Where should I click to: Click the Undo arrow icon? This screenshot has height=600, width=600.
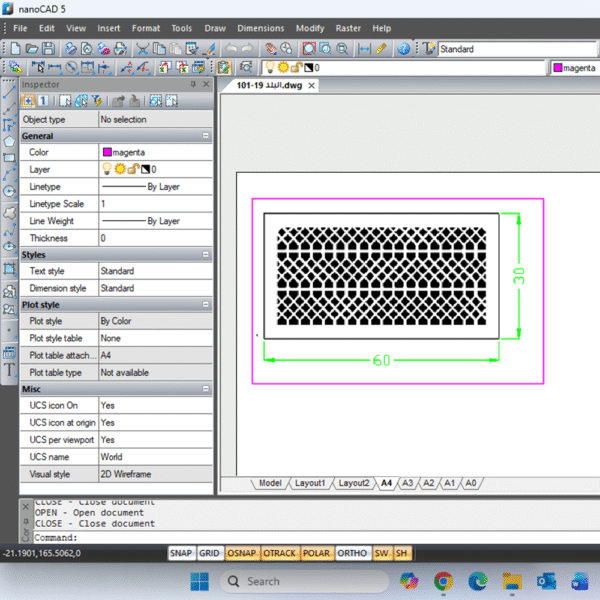click(231, 48)
